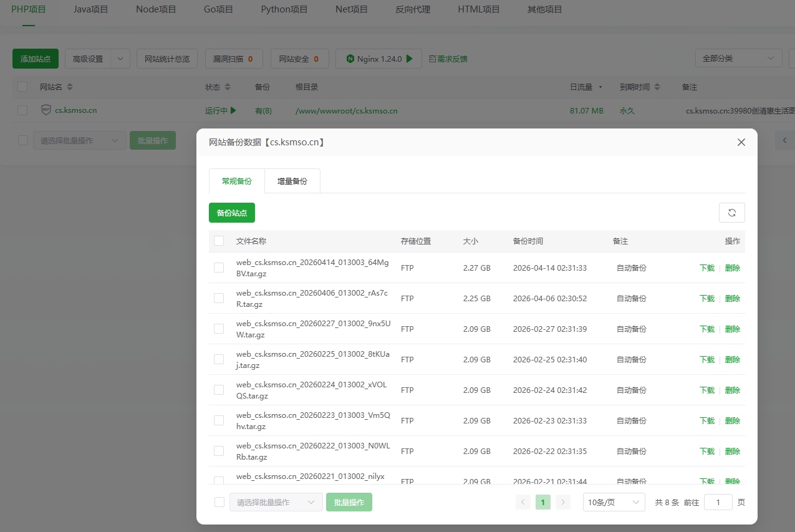Click the 需求反馈 link

pos(452,59)
